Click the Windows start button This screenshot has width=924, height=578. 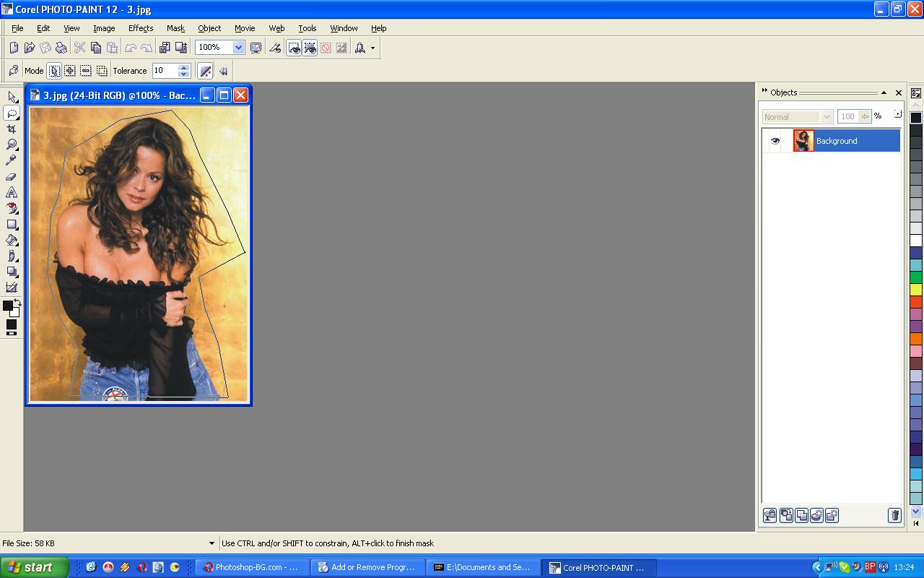(34, 567)
